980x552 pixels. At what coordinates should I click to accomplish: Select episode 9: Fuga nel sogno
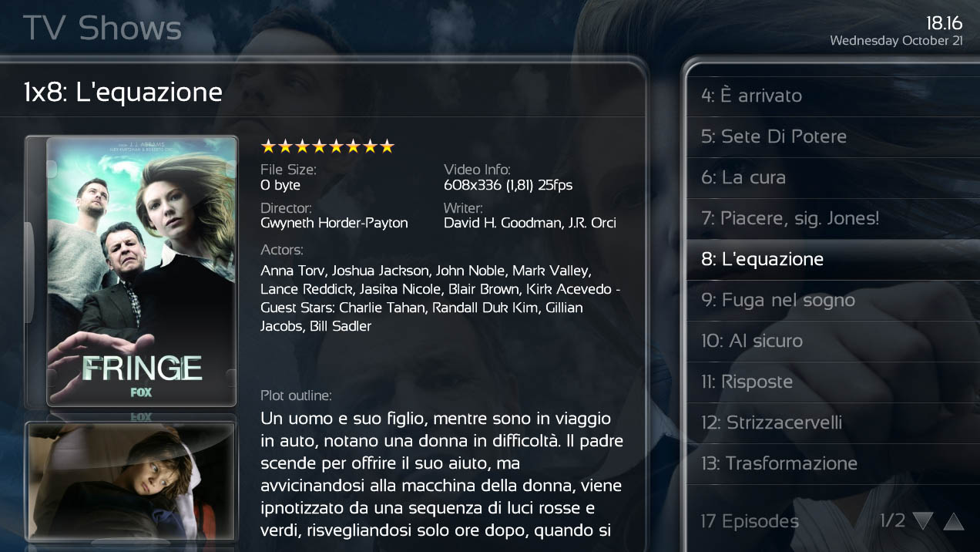click(832, 300)
